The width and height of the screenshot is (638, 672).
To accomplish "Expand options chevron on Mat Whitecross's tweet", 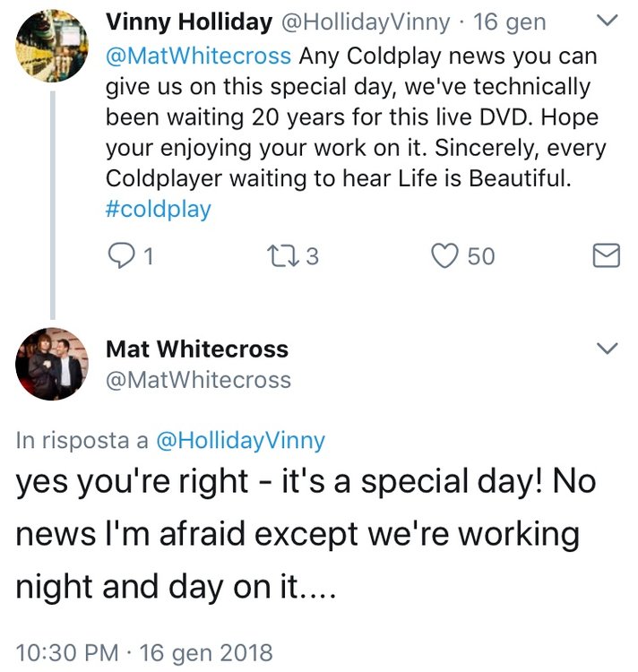I will 608,348.
